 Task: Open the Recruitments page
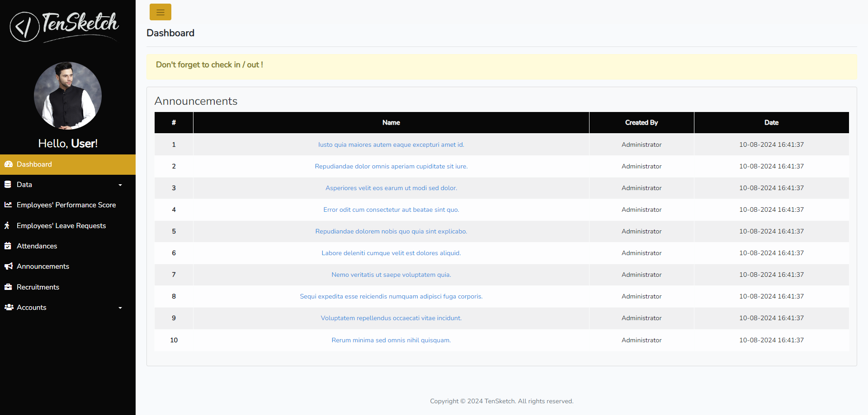[68, 287]
